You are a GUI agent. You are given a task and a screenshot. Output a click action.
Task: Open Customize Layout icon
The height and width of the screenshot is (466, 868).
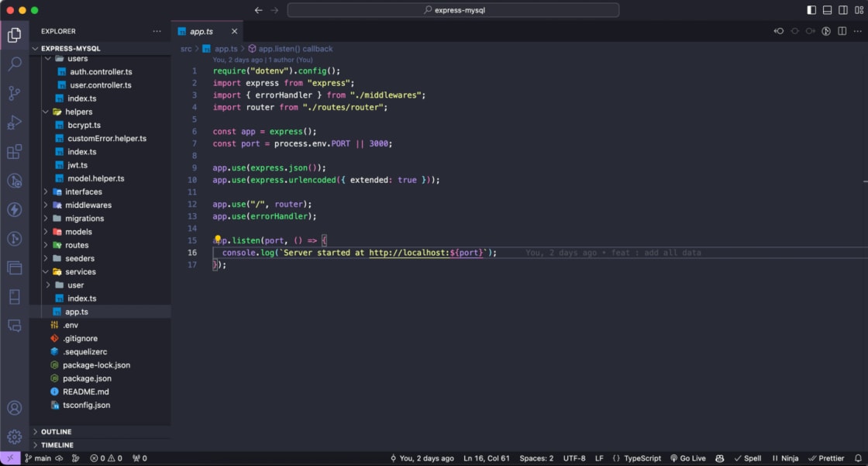pos(859,10)
